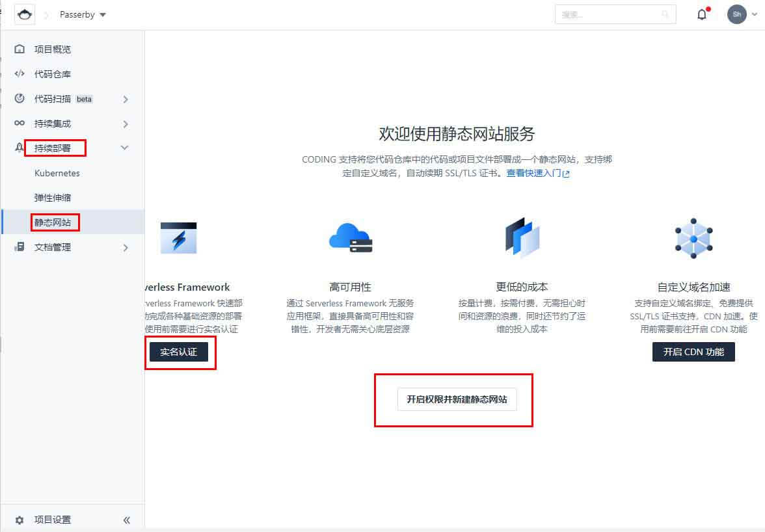Expand the 代码扫描 submenu arrow

click(x=126, y=100)
